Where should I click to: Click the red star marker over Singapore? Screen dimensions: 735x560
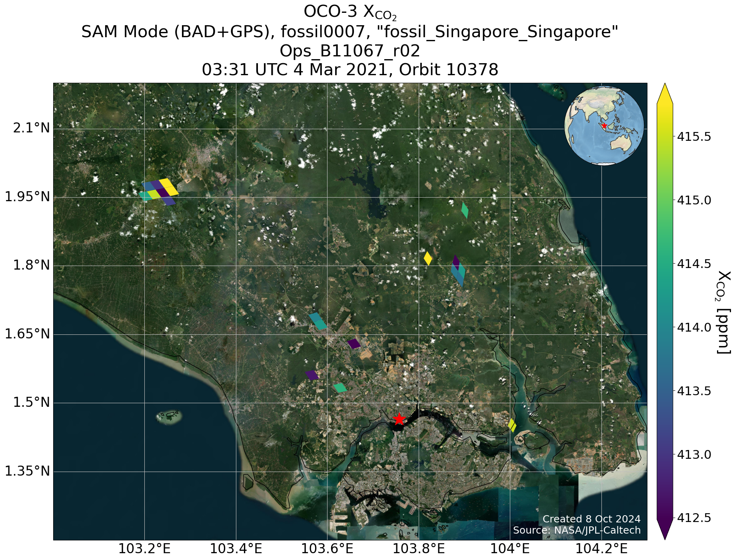399,419
